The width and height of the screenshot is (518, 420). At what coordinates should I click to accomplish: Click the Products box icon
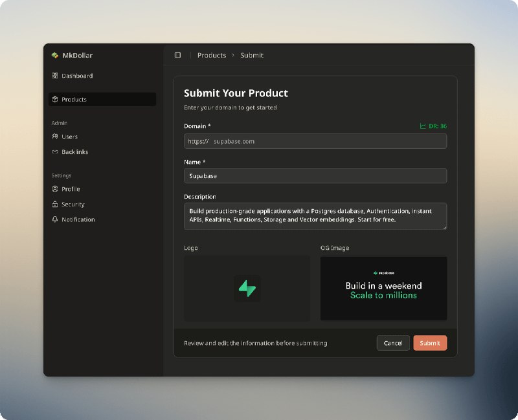(55, 100)
